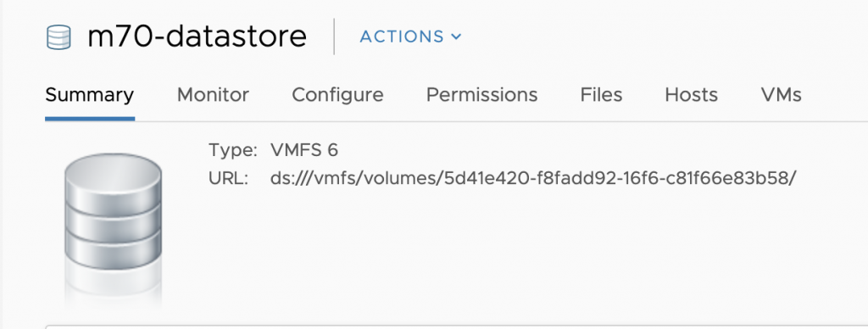
Task: Click the top edge of the panel below
Action: tap(457, 326)
